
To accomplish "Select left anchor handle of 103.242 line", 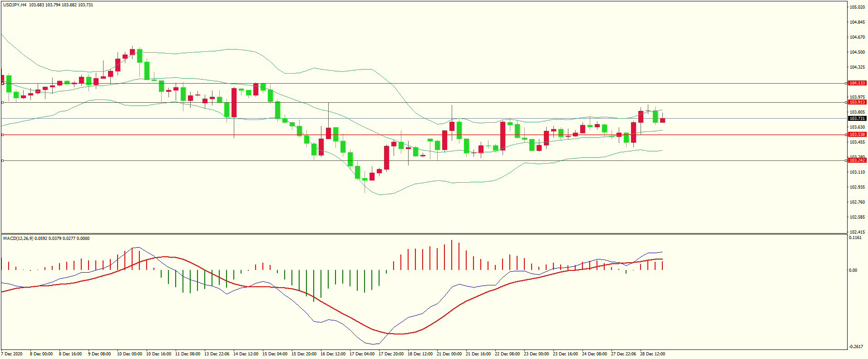I will pos(3,160).
